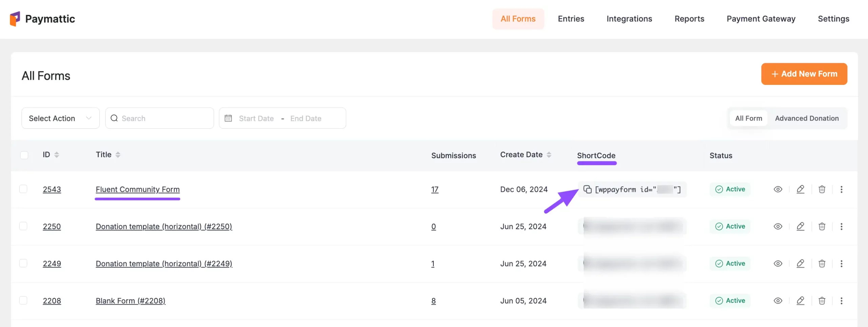
Task: Check the box for form 2543
Action: (23, 189)
